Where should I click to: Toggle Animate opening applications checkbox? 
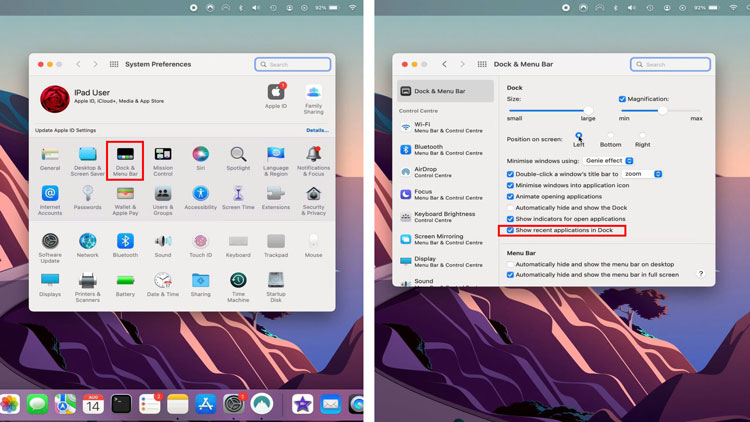(x=510, y=197)
